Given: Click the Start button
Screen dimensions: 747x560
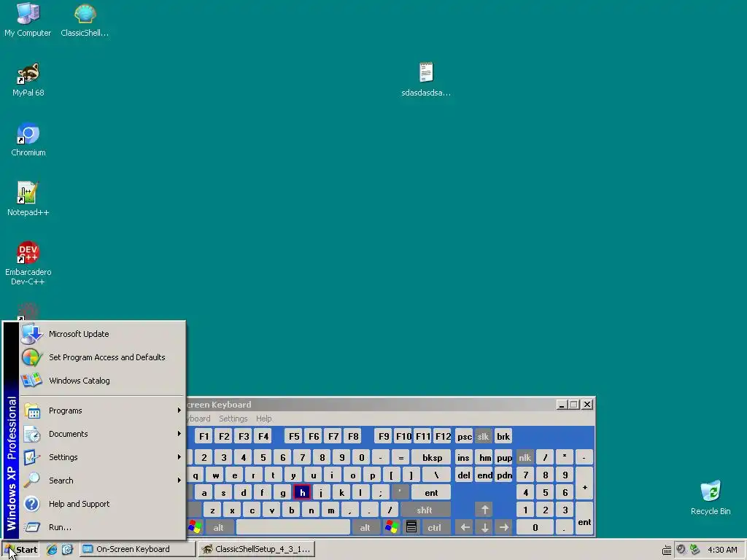Looking at the screenshot, I should 21,550.
